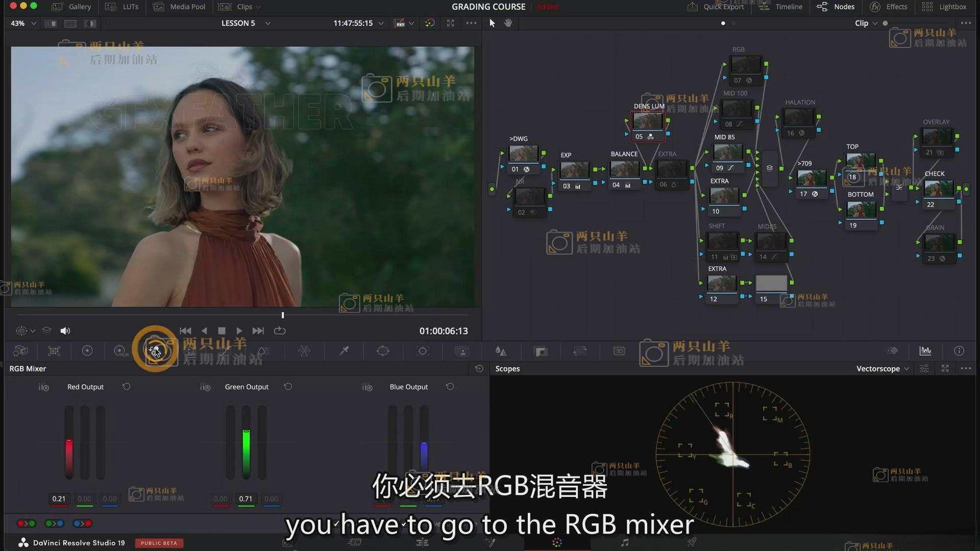Open the Power Window palette
980x551 pixels.
383,350
